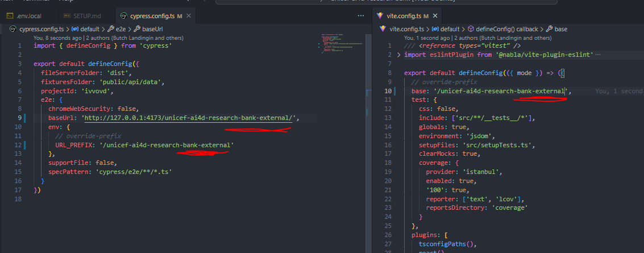This screenshot has height=253, width=644.
Task: Click line number 10 in vite.config.ts
Action: coord(389,91)
